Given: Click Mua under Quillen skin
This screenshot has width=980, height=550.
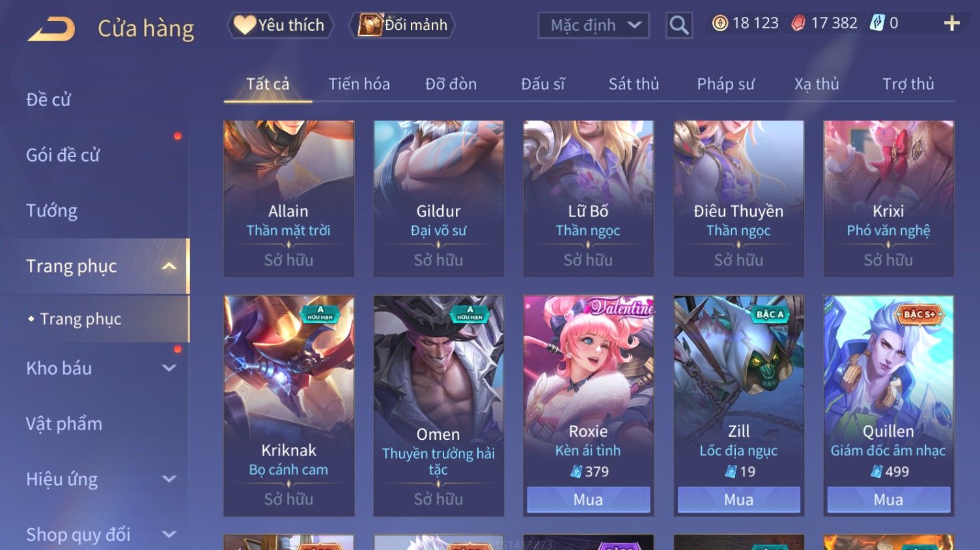Looking at the screenshot, I should tap(888, 500).
